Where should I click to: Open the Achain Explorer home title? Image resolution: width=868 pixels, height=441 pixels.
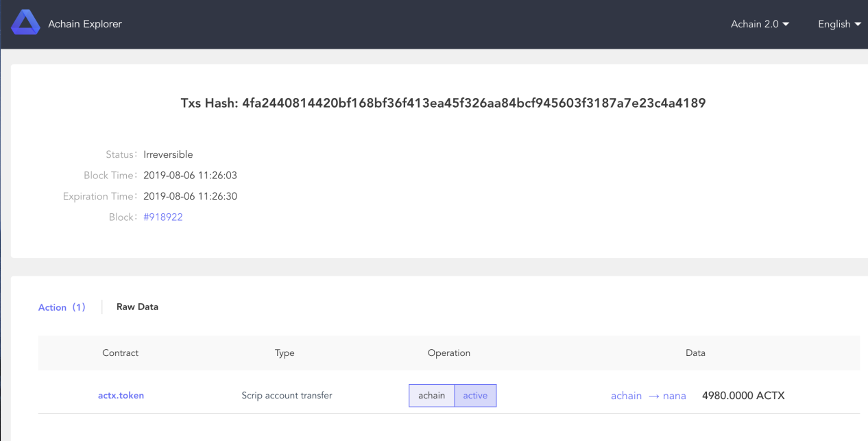(x=85, y=24)
